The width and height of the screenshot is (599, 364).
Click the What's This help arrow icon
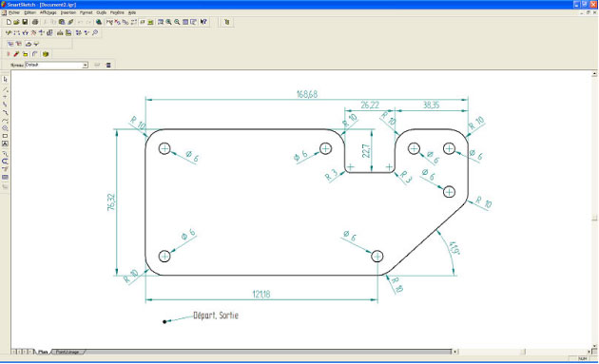203,22
